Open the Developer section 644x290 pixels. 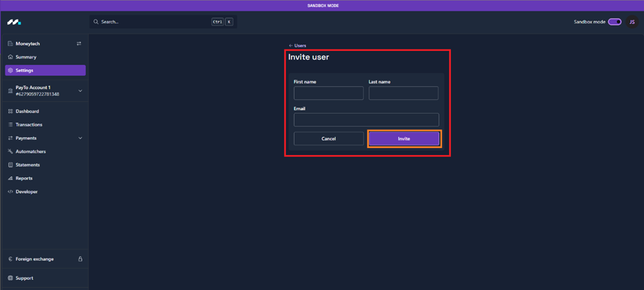pos(45,191)
